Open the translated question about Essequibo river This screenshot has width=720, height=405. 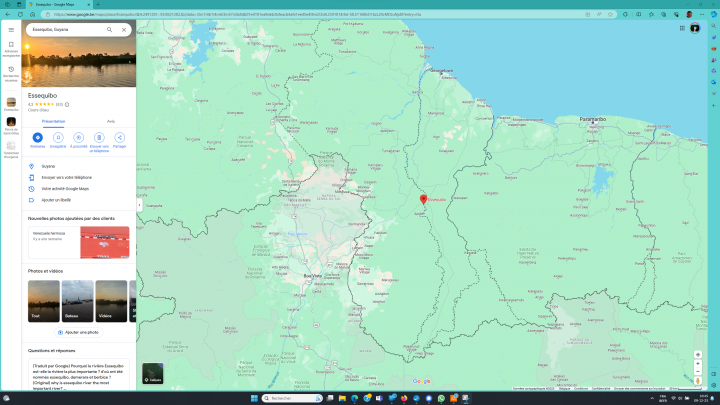tap(79, 376)
